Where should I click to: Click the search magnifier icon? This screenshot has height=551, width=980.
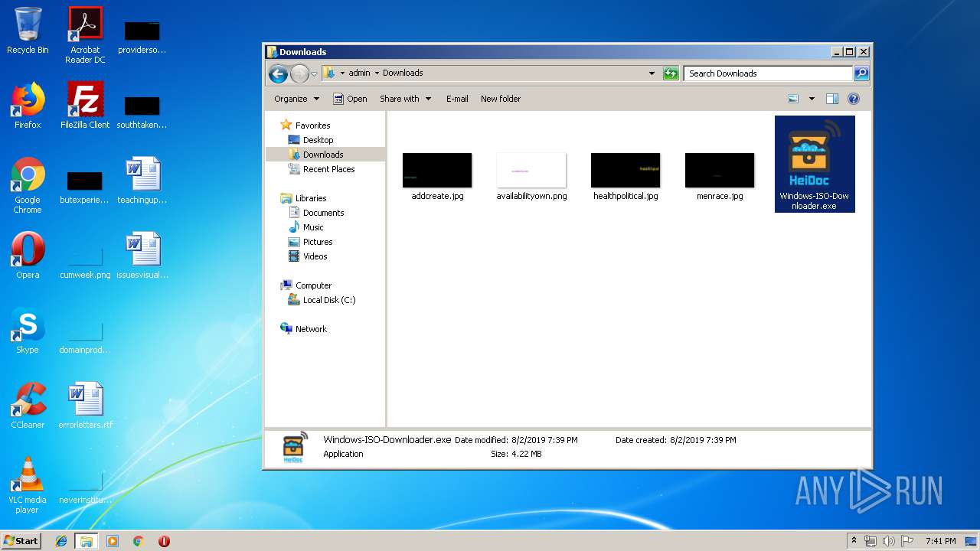[x=861, y=73]
